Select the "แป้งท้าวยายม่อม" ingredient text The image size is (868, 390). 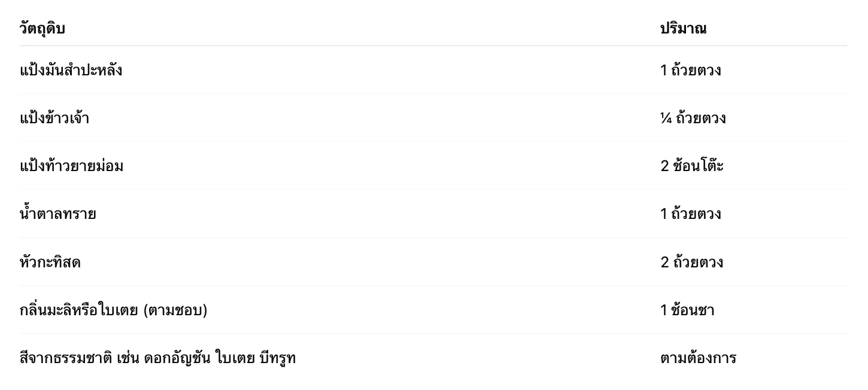click(x=71, y=166)
